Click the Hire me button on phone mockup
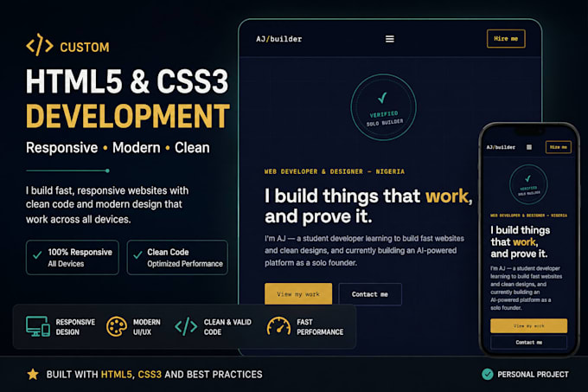 pyautogui.click(x=558, y=147)
